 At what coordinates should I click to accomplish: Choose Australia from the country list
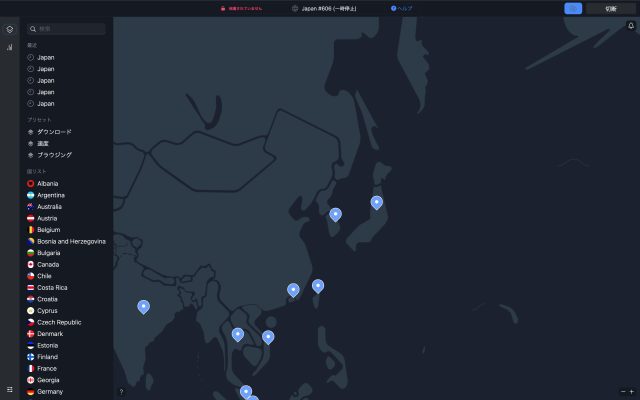point(48,207)
